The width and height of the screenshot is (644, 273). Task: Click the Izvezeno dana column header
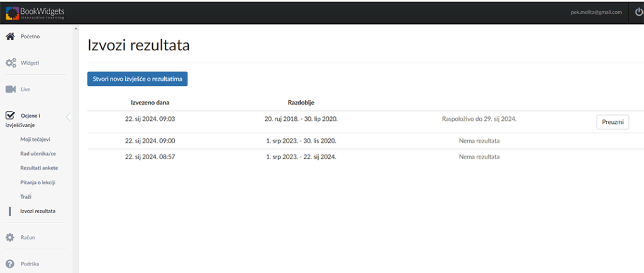[150, 102]
